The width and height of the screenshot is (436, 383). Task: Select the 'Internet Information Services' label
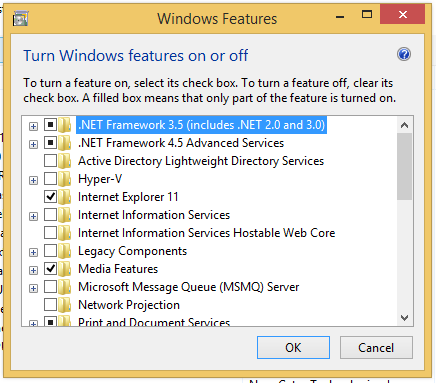[x=154, y=215]
